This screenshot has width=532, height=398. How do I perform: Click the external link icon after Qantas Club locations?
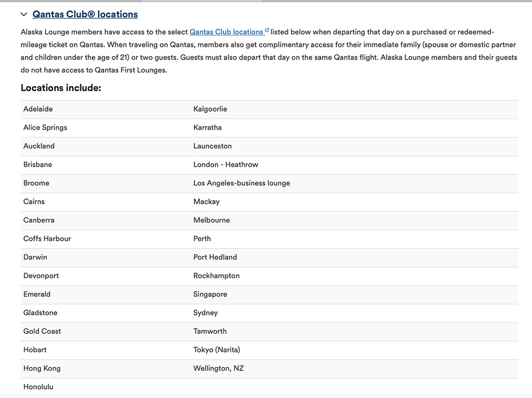click(x=267, y=30)
